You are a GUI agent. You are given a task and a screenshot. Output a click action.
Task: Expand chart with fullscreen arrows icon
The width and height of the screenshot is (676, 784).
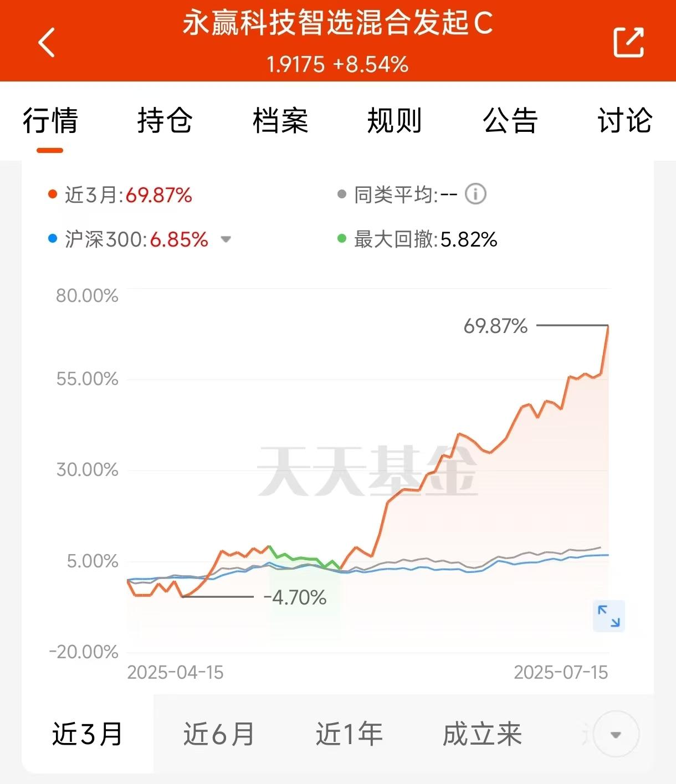tap(609, 616)
